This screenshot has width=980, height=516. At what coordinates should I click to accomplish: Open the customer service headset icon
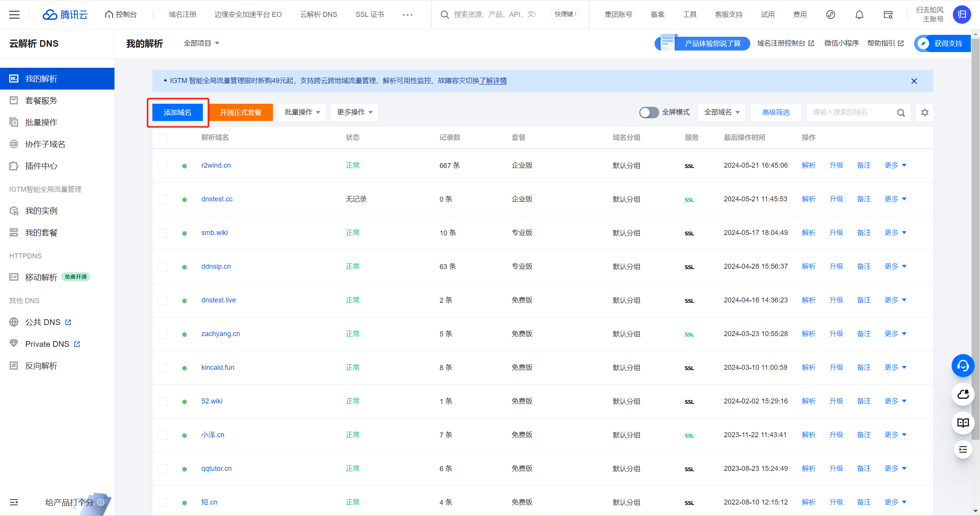click(963, 366)
